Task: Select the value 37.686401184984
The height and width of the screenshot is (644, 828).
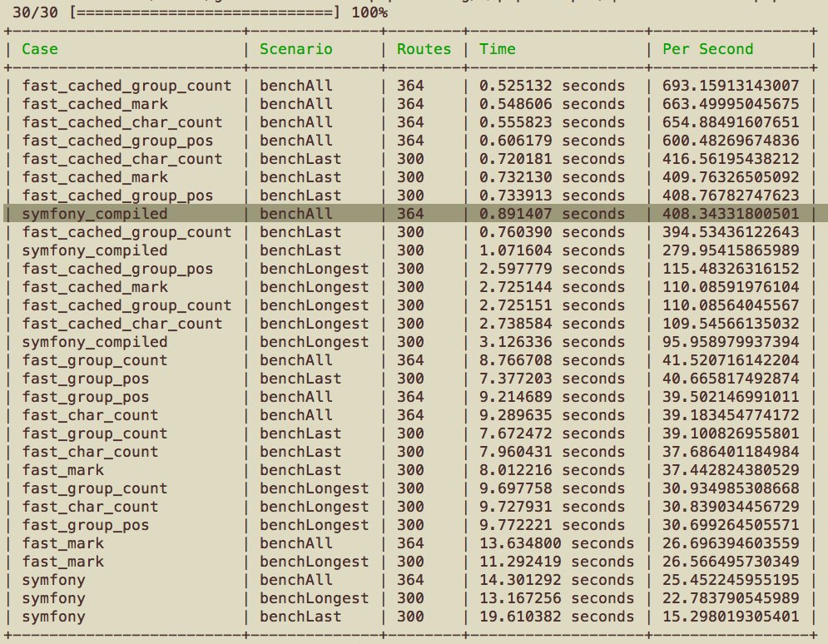Action: (x=731, y=452)
